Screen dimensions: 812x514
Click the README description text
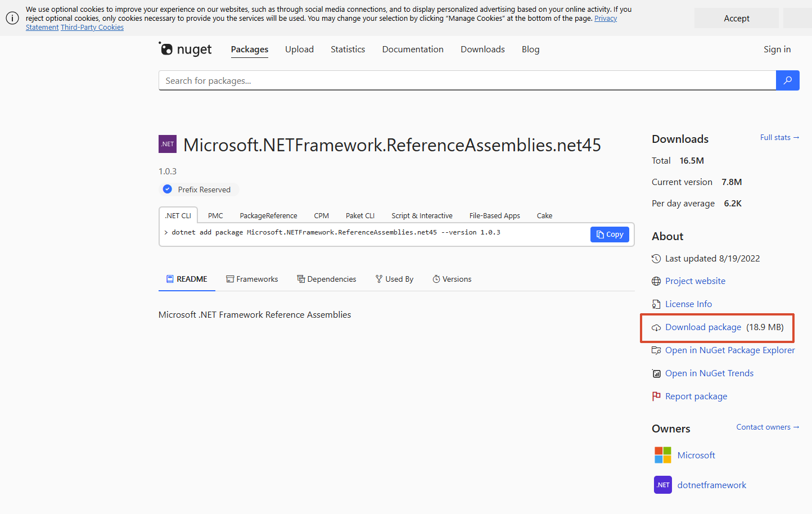click(255, 314)
